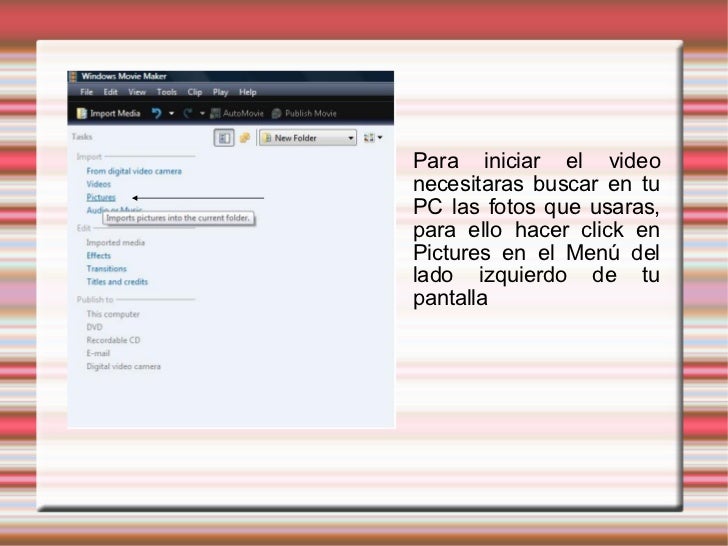728x546 pixels.
Task: Open the Play menu
Action: (221, 92)
